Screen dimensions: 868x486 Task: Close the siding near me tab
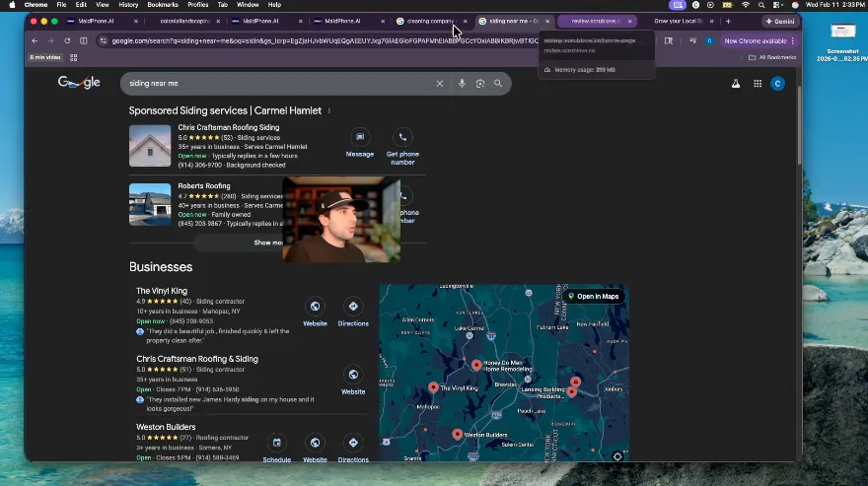547,21
